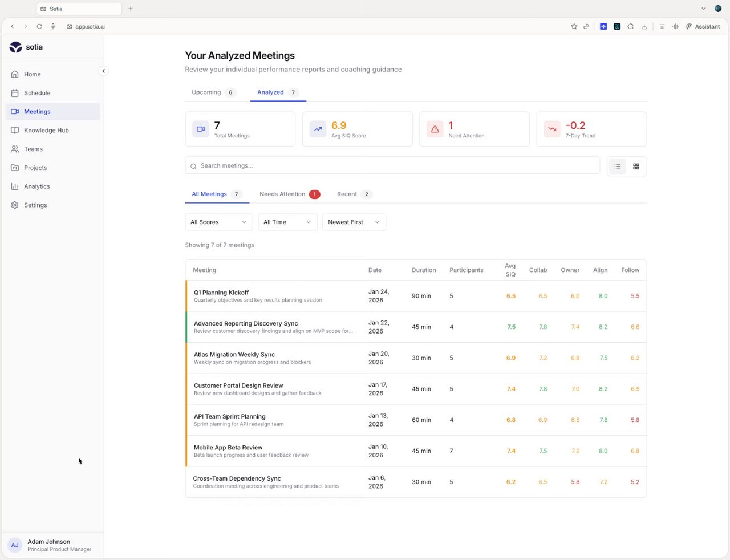Open Schedule from sidebar
The height and width of the screenshot is (560, 730).
[x=52, y=93]
